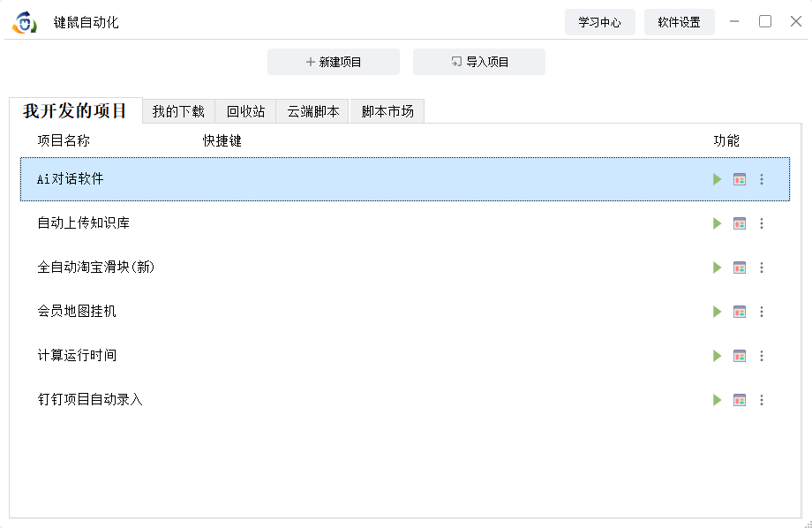Screen dimensions: 812x528
Task: Minimize the 键鼠自动化 window
Action: pyautogui.click(x=734, y=21)
